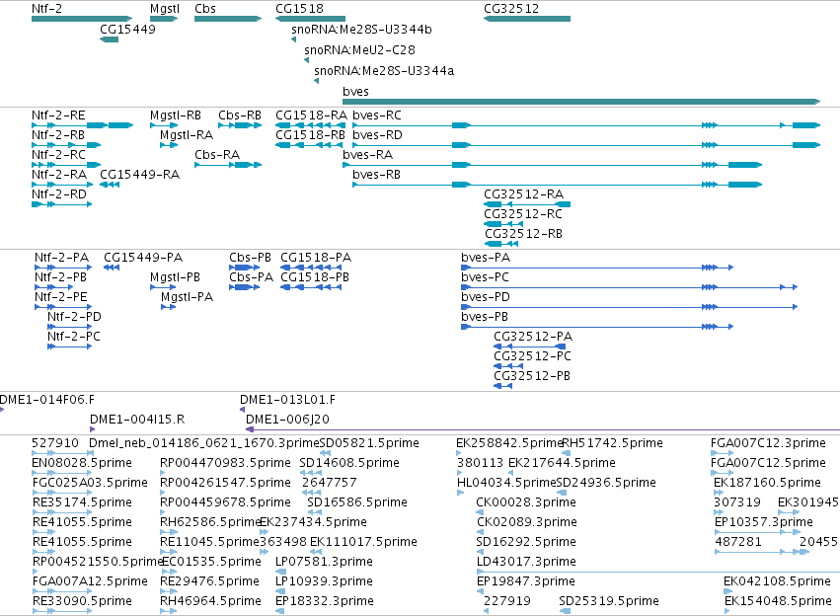Image resolution: width=840 pixels, height=616 pixels.
Task: Select clone DME1-014F06.F
Action: (x=47, y=400)
